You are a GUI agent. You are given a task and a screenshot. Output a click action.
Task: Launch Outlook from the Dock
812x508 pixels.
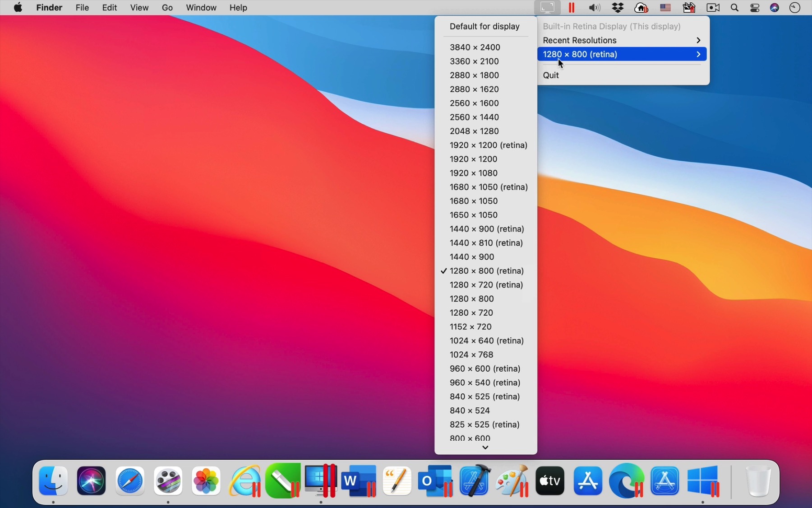434,481
